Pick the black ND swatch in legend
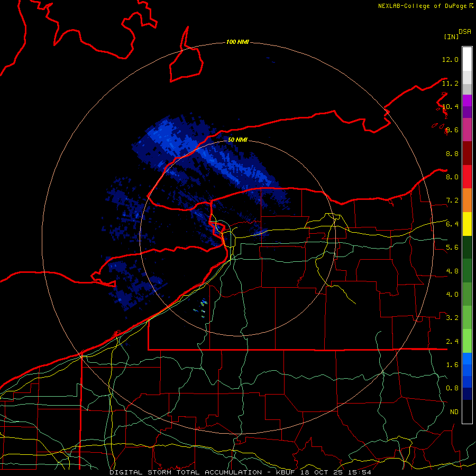The width and height of the screenshot is (476, 476). 467,411
